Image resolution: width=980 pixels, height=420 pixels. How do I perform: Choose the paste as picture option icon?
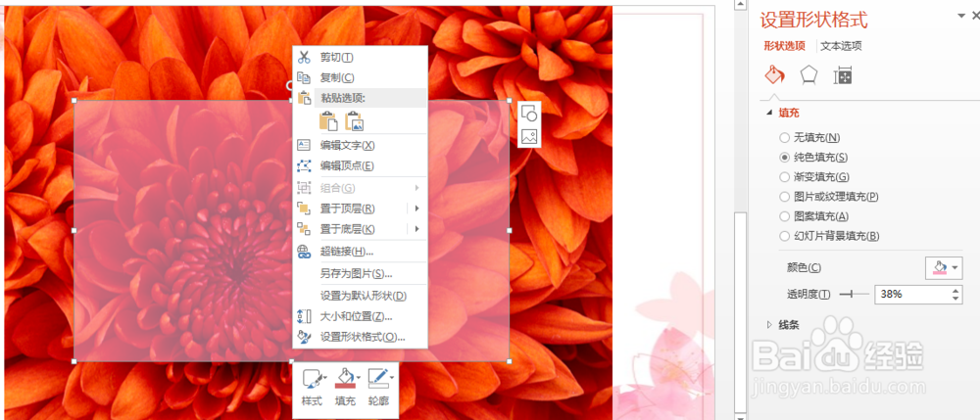pyautogui.click(x=355, y=121)
